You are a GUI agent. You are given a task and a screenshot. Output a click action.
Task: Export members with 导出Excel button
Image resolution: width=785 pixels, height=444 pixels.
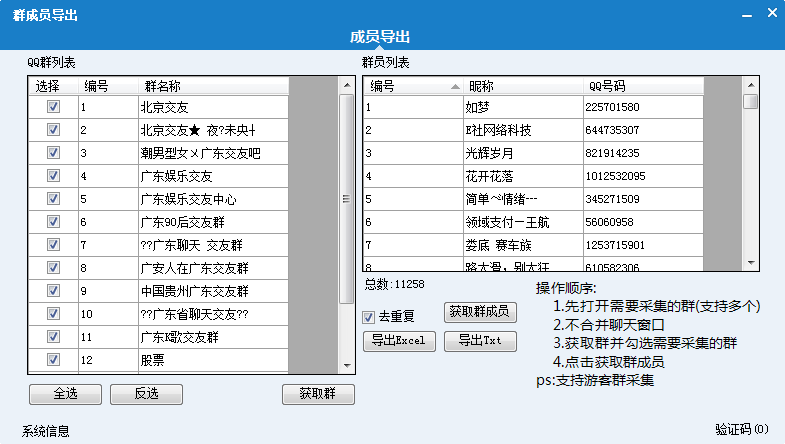tap(399, 340)
